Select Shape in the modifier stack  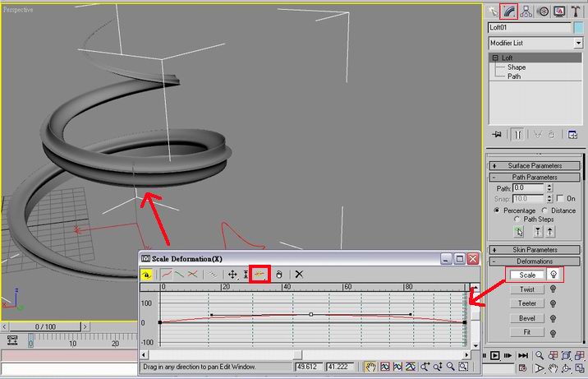pyautogui.click(x=517, y=67)
